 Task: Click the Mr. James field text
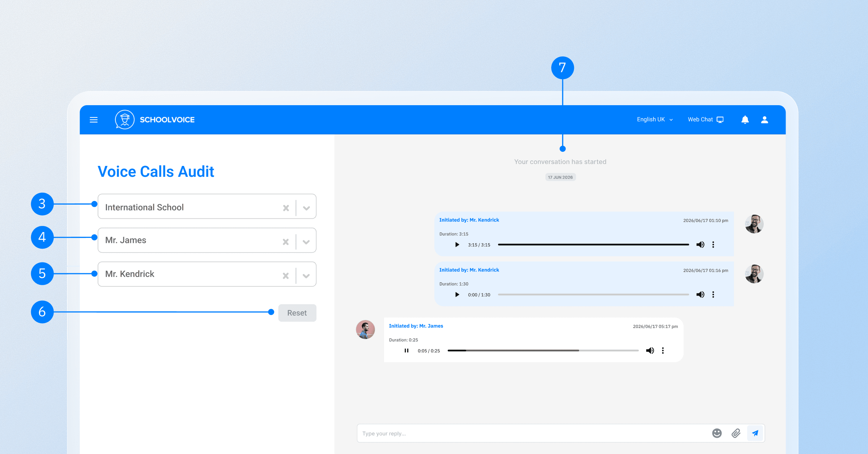(125, 240)
